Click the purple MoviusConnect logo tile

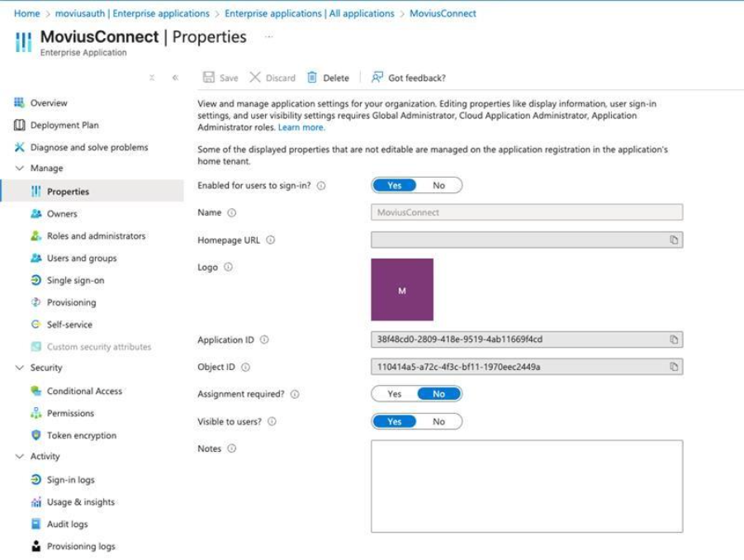click(x=402, y=290)
